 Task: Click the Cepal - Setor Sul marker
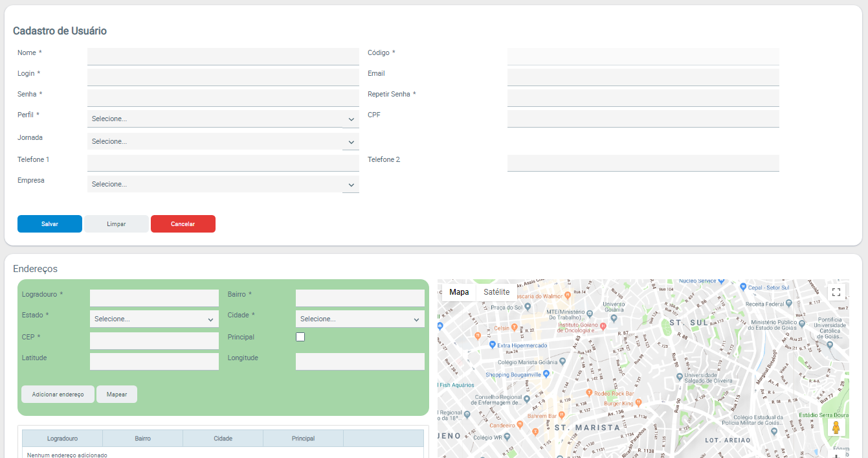click(743, 287)
